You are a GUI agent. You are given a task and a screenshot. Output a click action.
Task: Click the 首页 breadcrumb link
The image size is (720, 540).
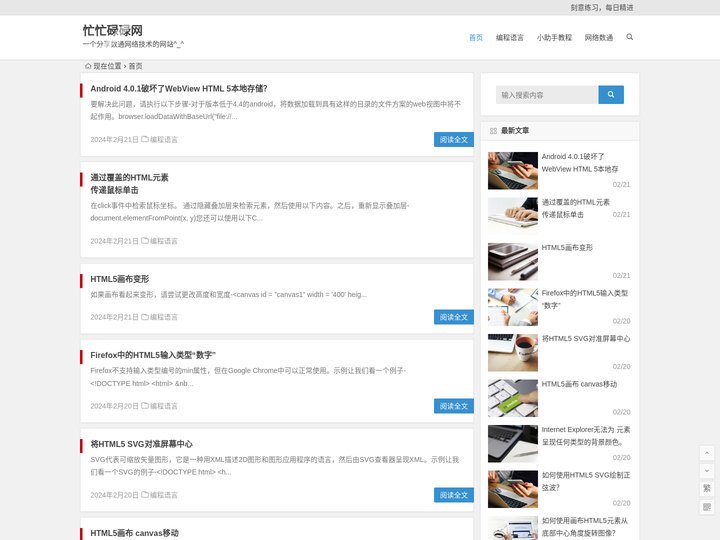coord(135,66)
